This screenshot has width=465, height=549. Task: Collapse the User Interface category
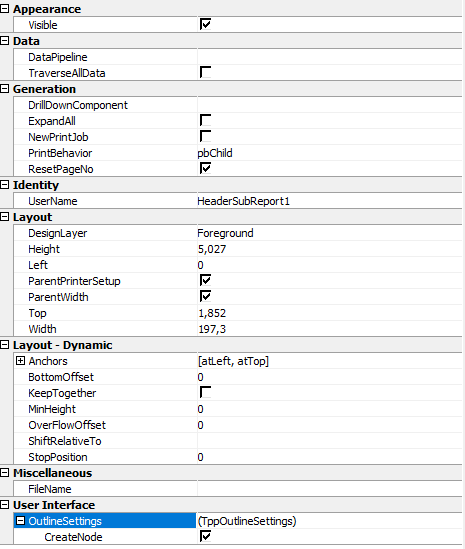pos(5,505)
